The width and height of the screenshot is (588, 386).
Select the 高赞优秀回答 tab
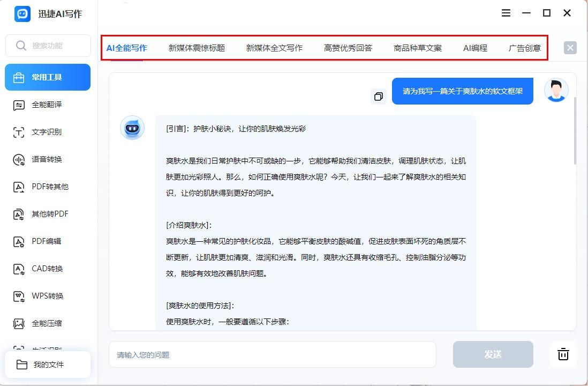coord(348,48)
